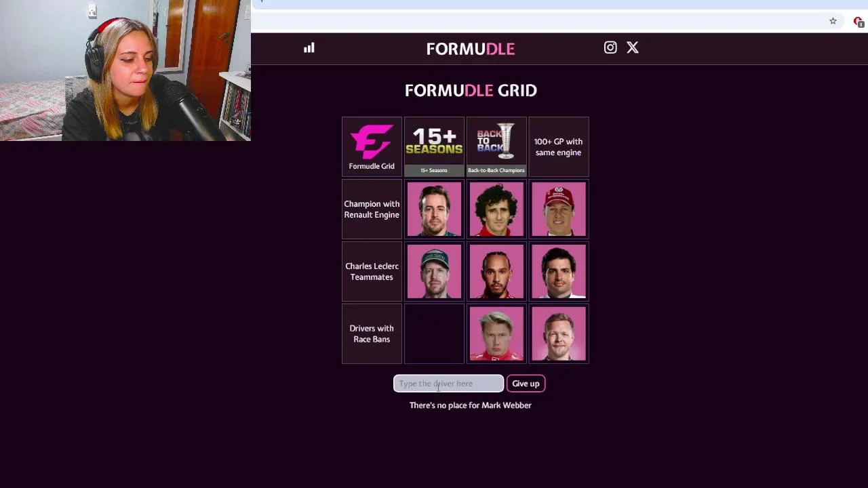Click the streamer webcam overlay
868x488 pixels.
pos(125,70)
